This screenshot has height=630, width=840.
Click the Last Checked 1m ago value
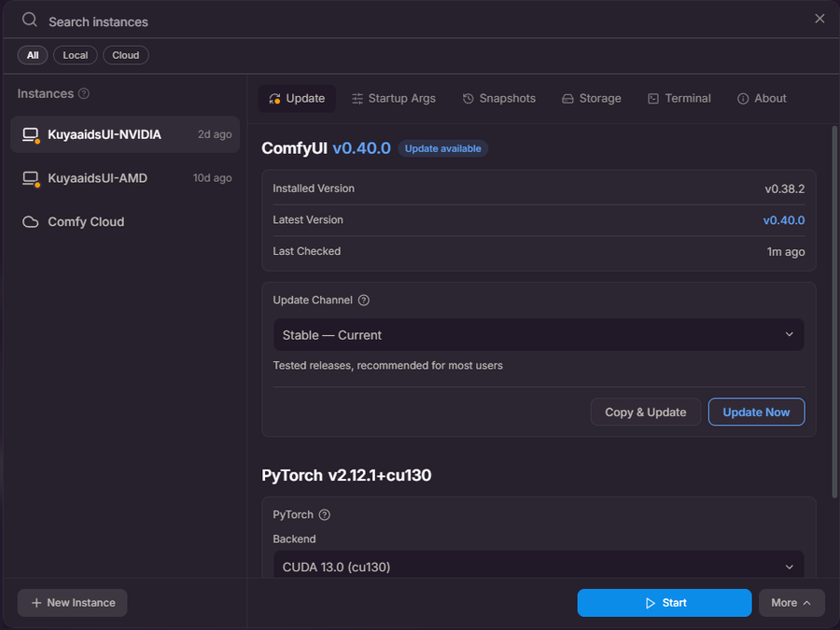tap(786, 251)
